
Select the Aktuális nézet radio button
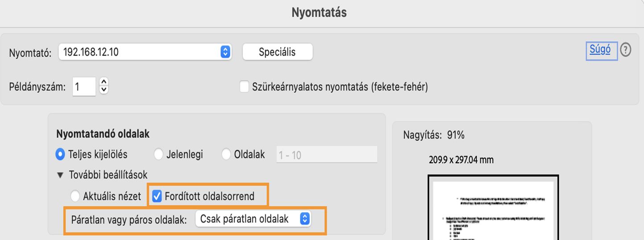76,196
